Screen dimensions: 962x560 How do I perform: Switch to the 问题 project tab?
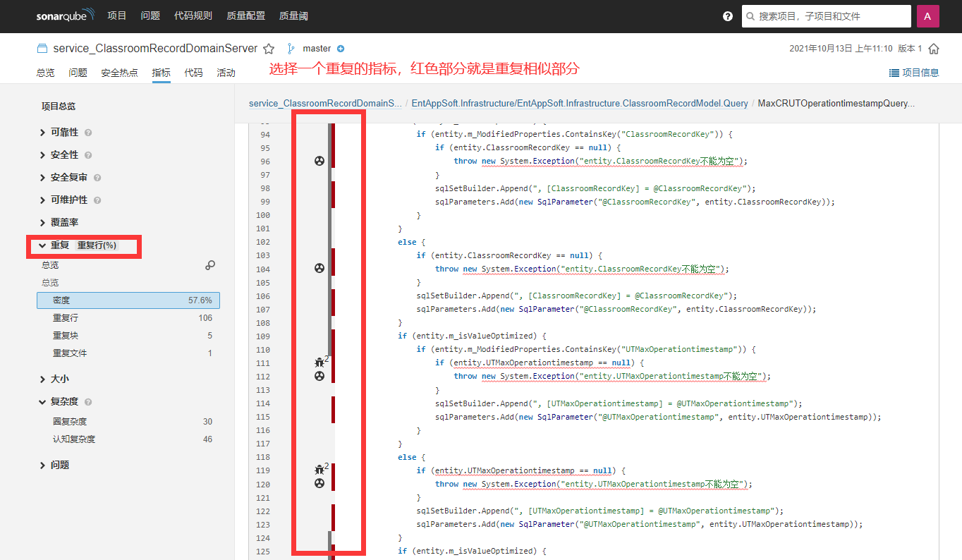coord(78,73)
